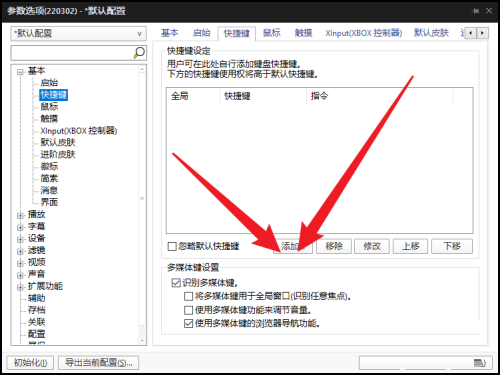
Task: Switch to the 快捷键 tab
Action: click(237, 33)
